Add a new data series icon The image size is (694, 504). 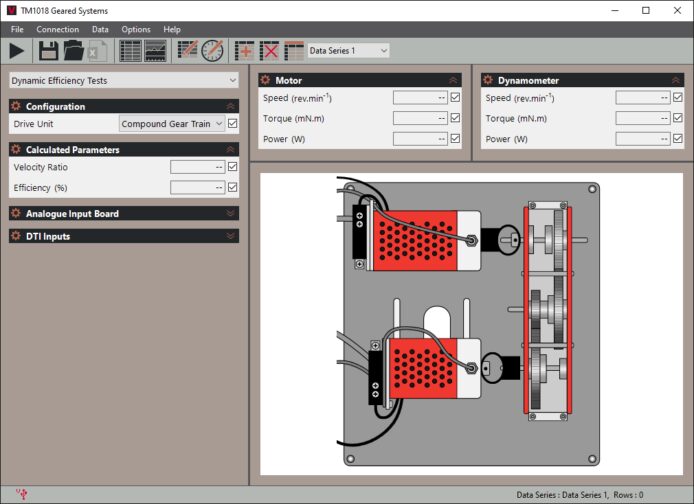tap(244, 51)
